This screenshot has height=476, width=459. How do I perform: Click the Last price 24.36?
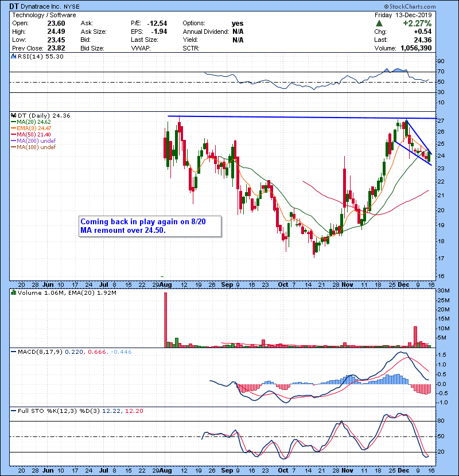[423, 40]
